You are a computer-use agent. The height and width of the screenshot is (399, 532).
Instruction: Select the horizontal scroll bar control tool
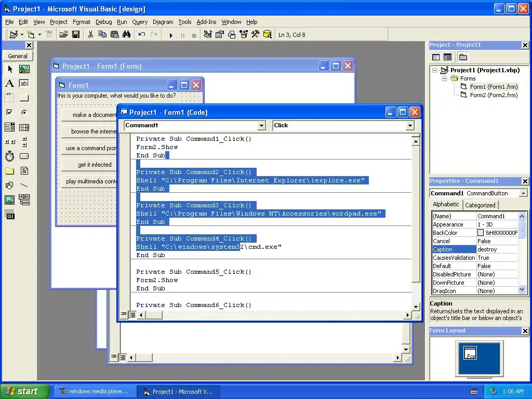pyautogui.click(x=10, y=142)
